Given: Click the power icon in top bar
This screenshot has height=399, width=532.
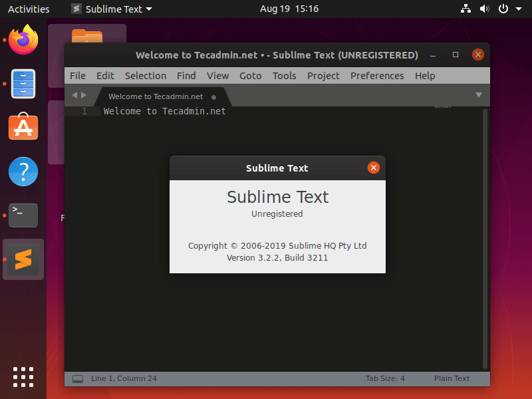Looking at the screenshot, I should point(503,9).
